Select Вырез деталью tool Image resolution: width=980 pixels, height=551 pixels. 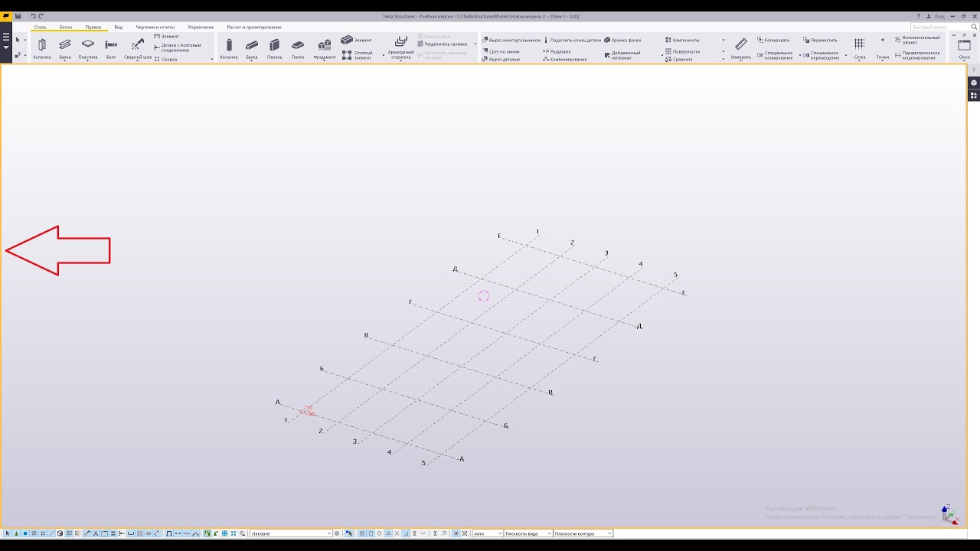(501, 59)
